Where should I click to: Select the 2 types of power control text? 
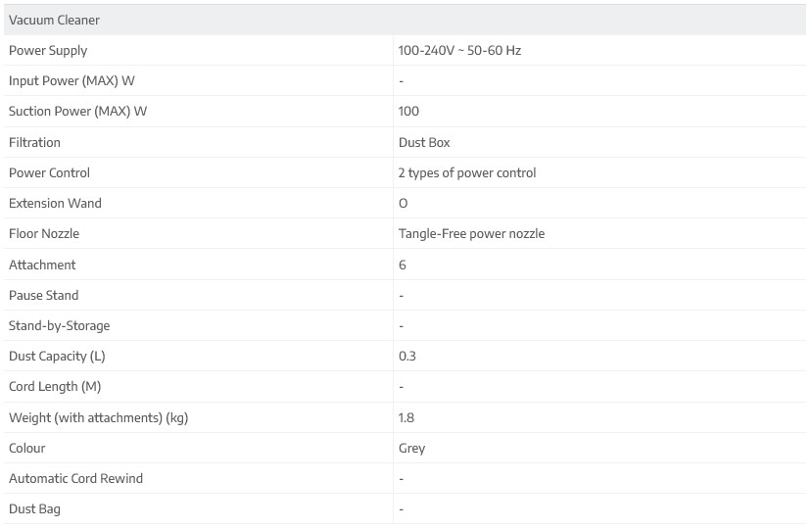point(467,172)
